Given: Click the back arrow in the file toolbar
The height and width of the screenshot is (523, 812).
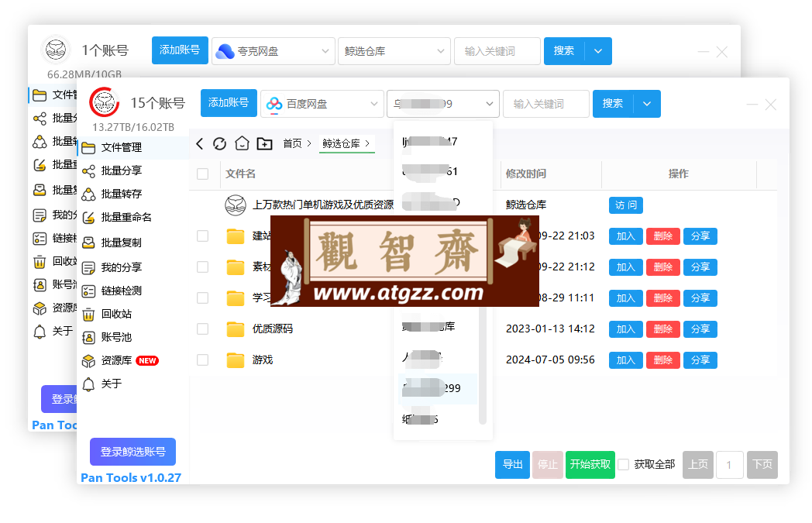Looking at the screenshot, I should pyautogui.click(x=200, y=143).
